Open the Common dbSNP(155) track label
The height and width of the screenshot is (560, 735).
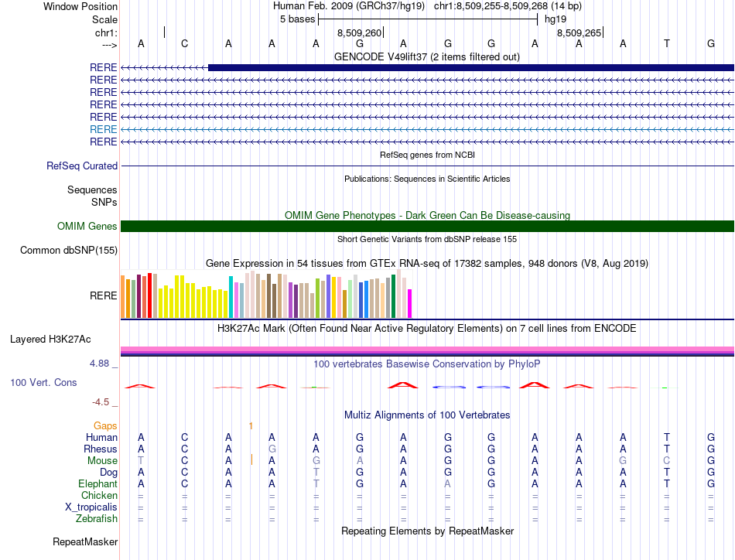click(x=68, y=251)
